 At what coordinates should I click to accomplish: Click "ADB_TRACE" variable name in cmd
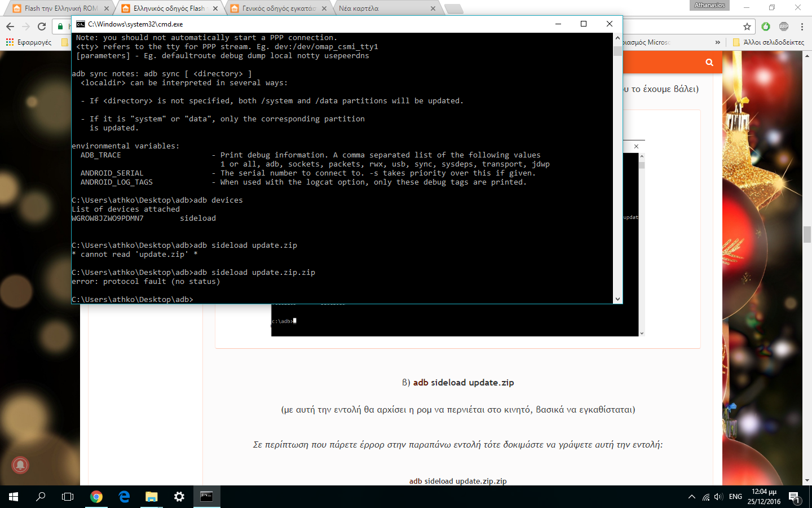coord(101,155)
